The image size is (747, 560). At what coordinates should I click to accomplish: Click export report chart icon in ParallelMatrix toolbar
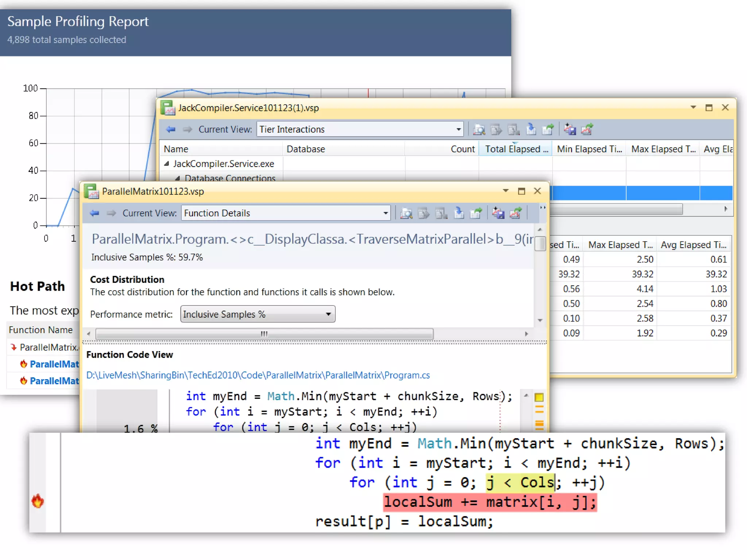tap(515, 213)
